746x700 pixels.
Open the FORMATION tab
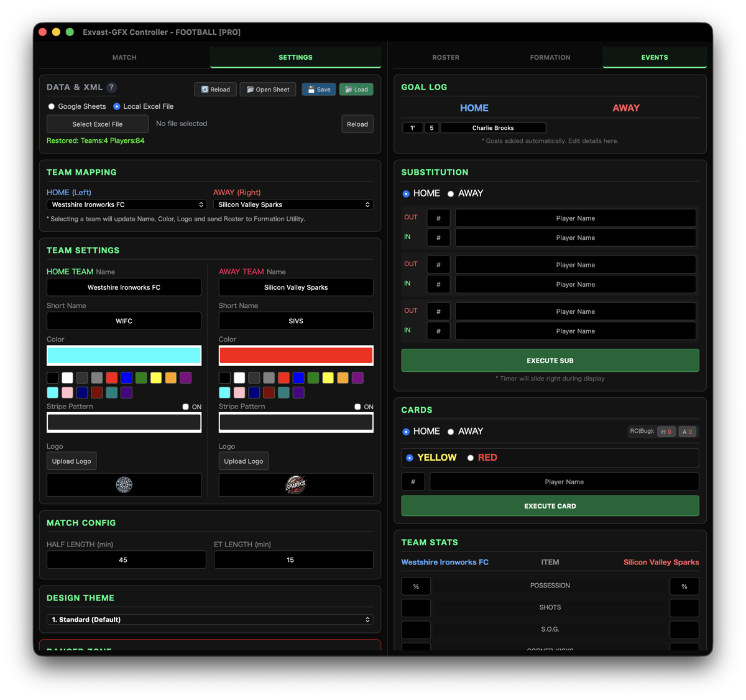point(550,57)
